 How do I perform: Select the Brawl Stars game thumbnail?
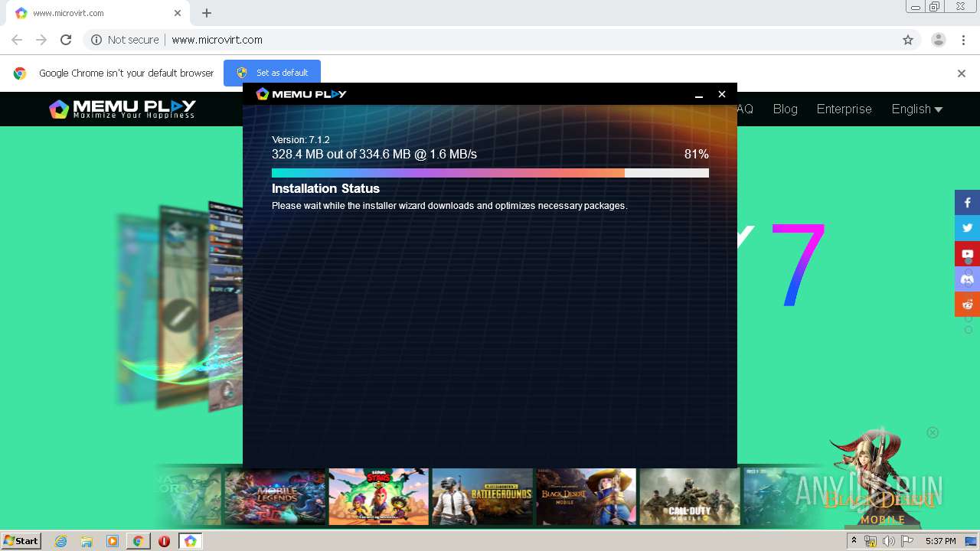pos(378,497)
